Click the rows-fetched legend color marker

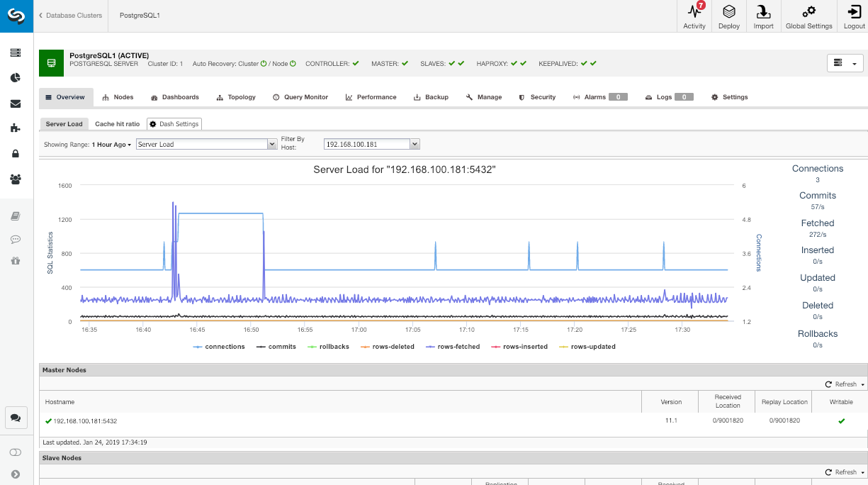pyautogui.click(x=430, y=347)
